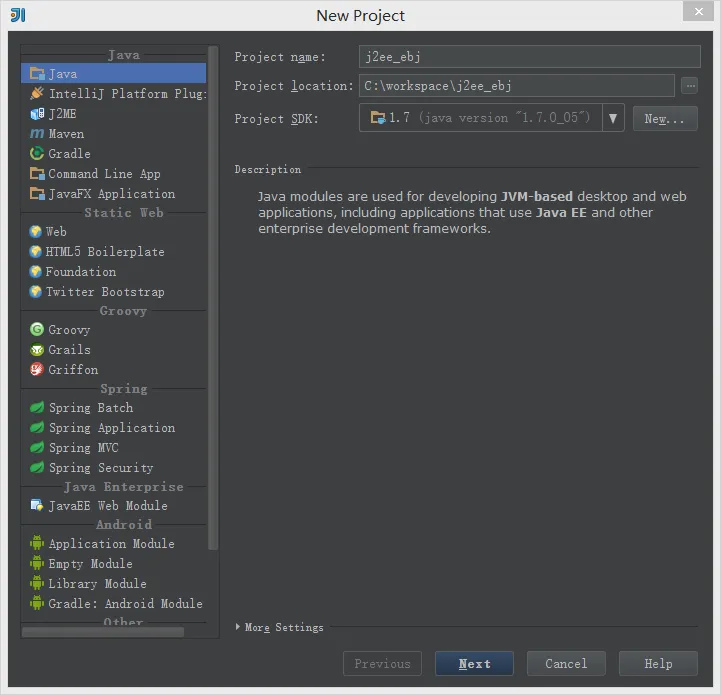Click the New... SDK button

pyautogui.click(x=665, y=119)
